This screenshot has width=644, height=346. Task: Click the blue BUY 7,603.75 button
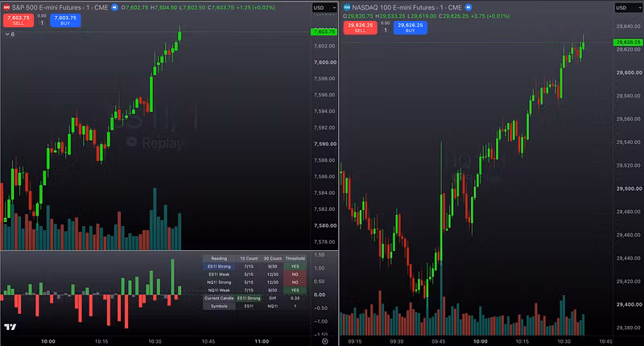tap(65, 20)
